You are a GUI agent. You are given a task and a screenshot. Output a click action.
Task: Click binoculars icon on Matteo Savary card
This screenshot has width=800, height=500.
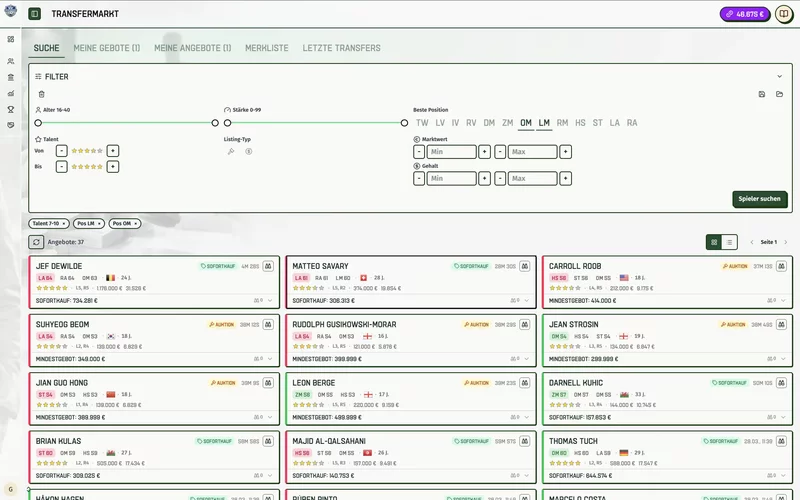pos(525,267)
